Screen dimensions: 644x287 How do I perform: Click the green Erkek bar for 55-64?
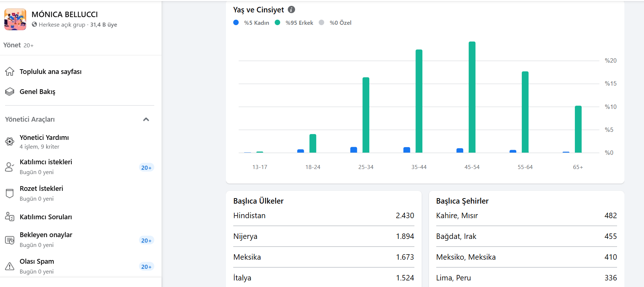tap(525, 112)
